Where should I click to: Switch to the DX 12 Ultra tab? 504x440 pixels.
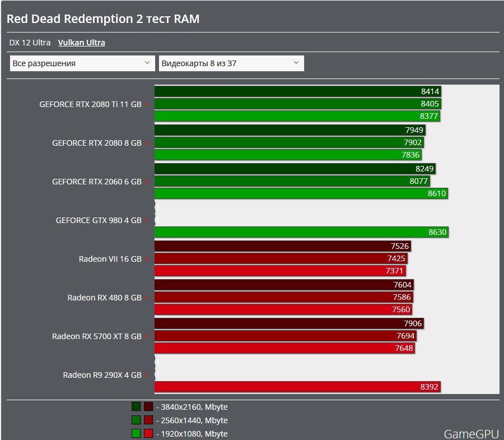pos(30,43)
